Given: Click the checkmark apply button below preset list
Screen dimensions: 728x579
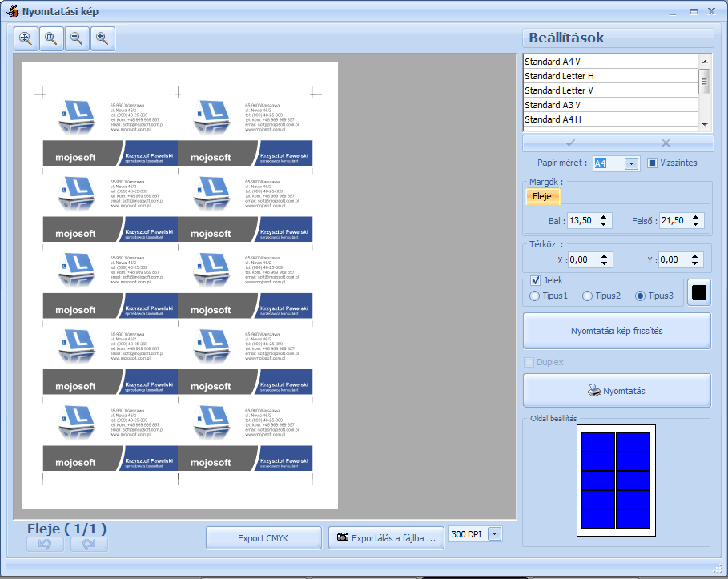Looking at the screenshot, I should (x=570, y=143).
